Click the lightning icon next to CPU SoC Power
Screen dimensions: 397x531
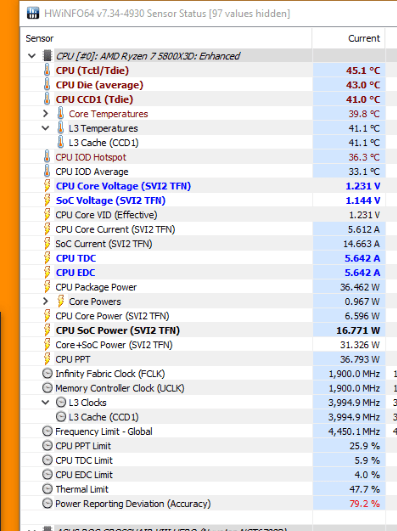(47, 331)
